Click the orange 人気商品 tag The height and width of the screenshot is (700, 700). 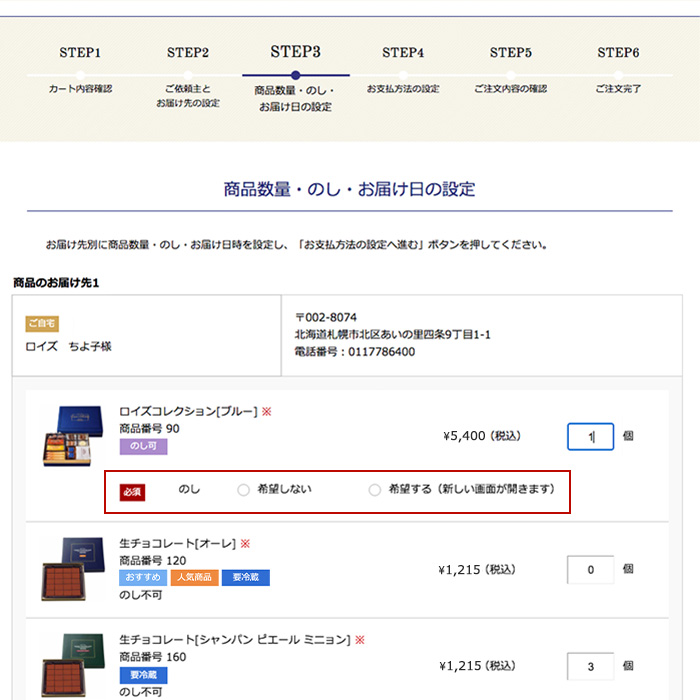tap(195, 577)
